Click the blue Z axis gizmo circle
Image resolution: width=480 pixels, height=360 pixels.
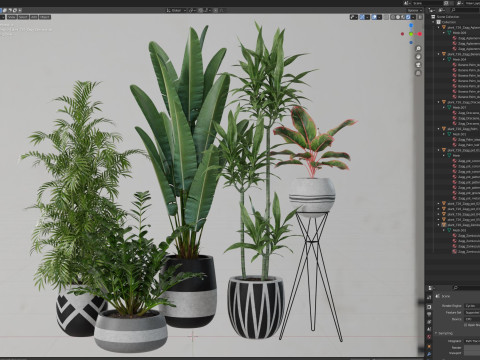pos(411,25)
